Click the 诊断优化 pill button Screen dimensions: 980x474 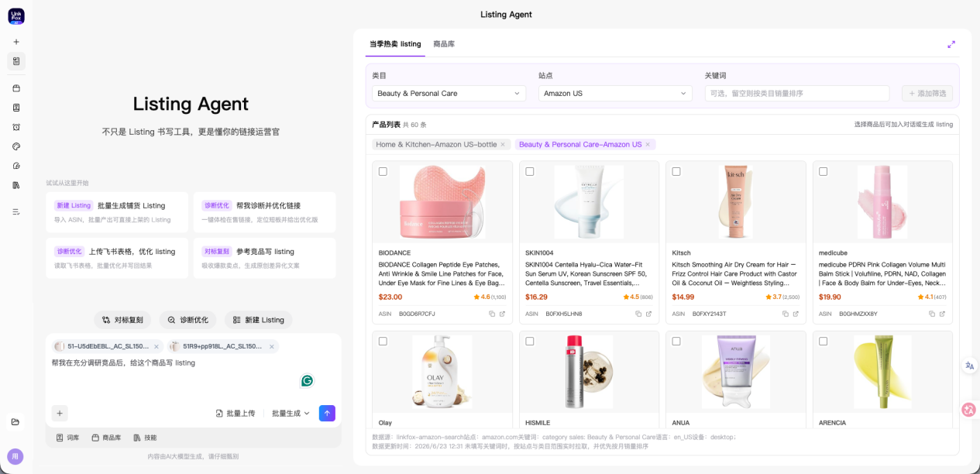pyautogui.click(x=188, y=320)
